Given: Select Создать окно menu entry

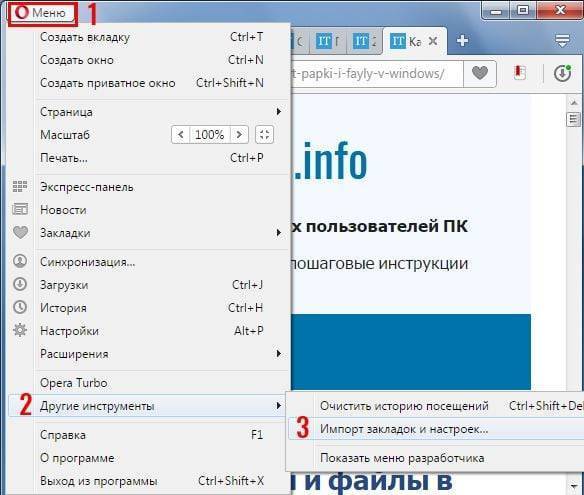Looking at the screenshot, I should [x=162, y=60].
